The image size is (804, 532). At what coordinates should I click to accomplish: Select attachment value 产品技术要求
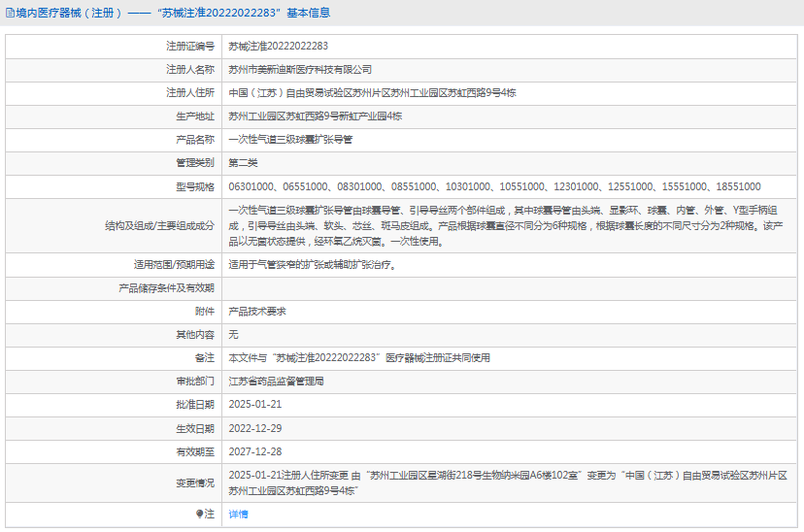coord(257,312)
